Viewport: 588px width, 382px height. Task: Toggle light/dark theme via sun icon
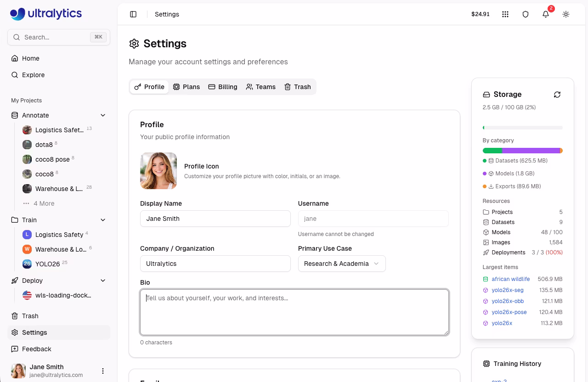coord(566,14)
